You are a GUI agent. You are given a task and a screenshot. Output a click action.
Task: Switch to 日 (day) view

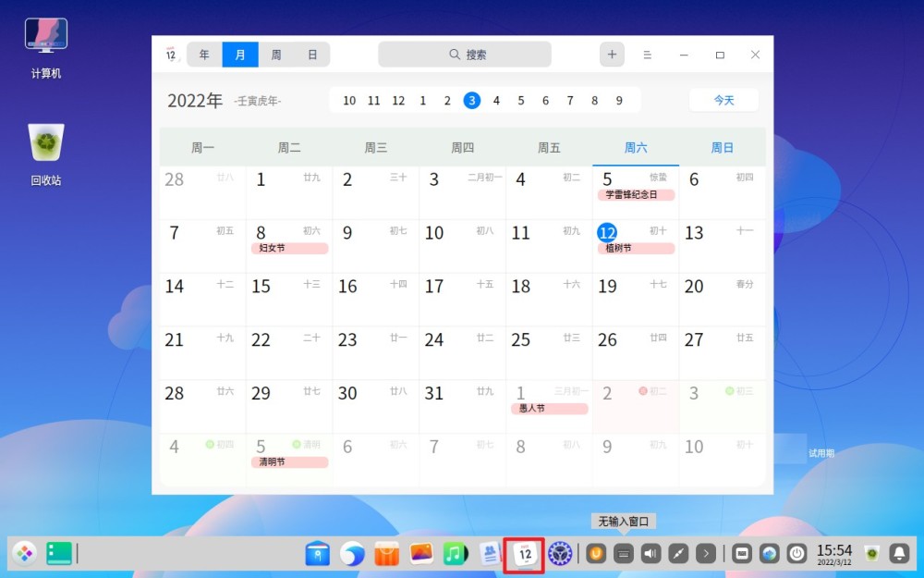coord(312,55)
